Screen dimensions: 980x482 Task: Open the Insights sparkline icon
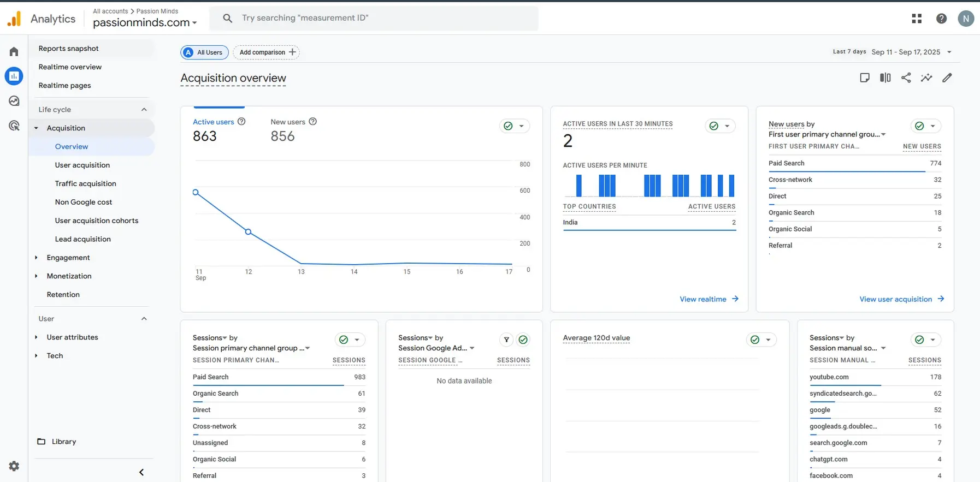(926, 78)
